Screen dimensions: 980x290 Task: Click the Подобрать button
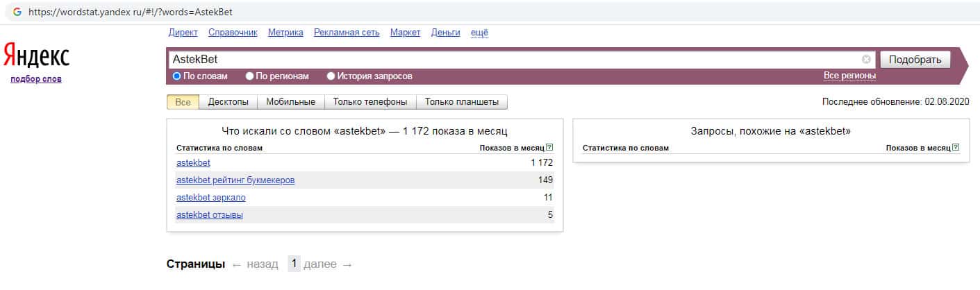[x=915, y=60]
